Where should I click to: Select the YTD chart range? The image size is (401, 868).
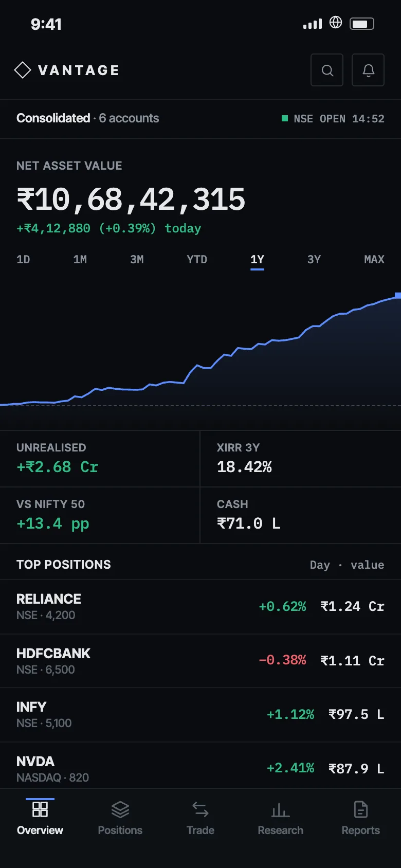point(197,259)
